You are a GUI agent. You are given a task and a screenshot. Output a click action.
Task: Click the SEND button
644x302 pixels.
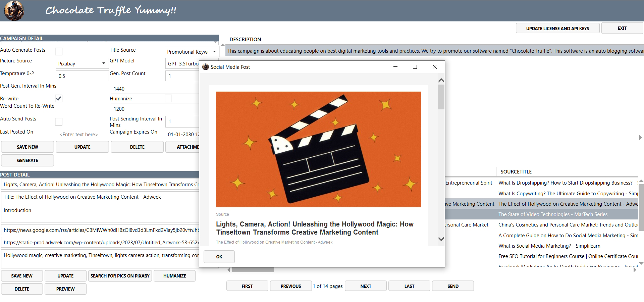[452, 286]
